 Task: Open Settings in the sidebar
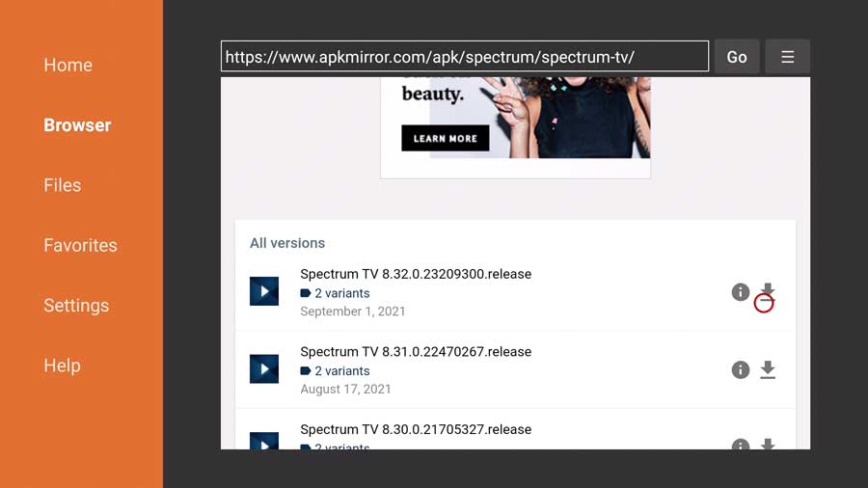[76, 306]
